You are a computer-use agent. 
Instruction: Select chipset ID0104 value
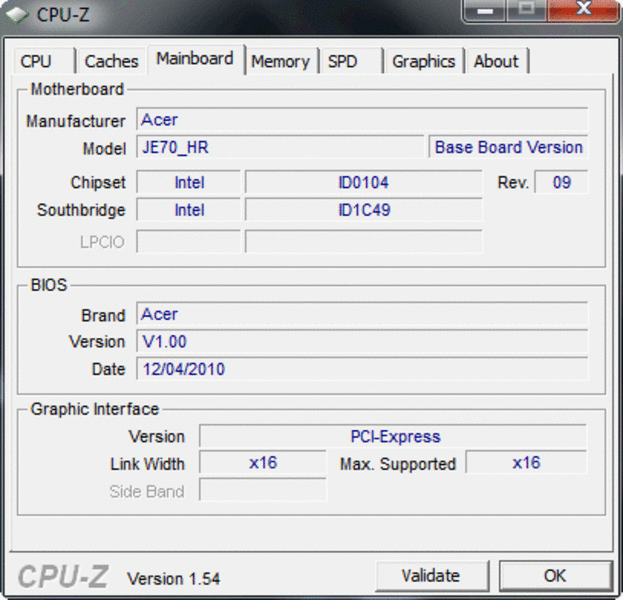click(x=364, y=182)
